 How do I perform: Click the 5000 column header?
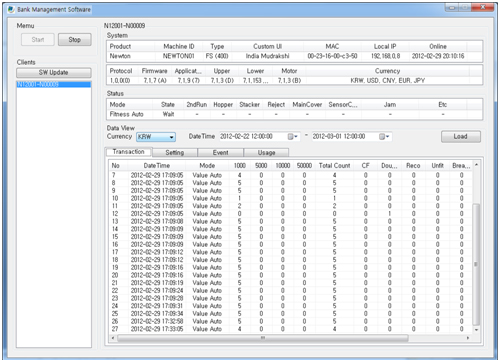261,166
